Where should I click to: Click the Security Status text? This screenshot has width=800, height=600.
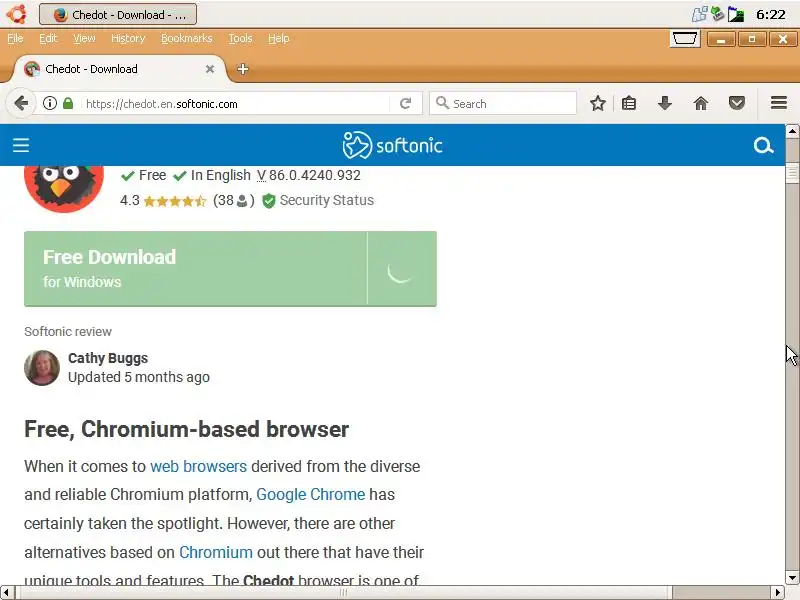(327, 200)
